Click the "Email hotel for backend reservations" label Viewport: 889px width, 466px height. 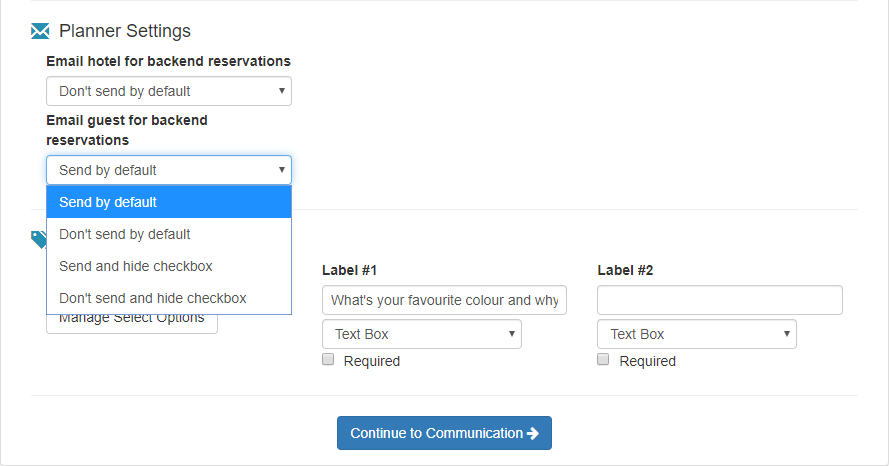point(168,61)
